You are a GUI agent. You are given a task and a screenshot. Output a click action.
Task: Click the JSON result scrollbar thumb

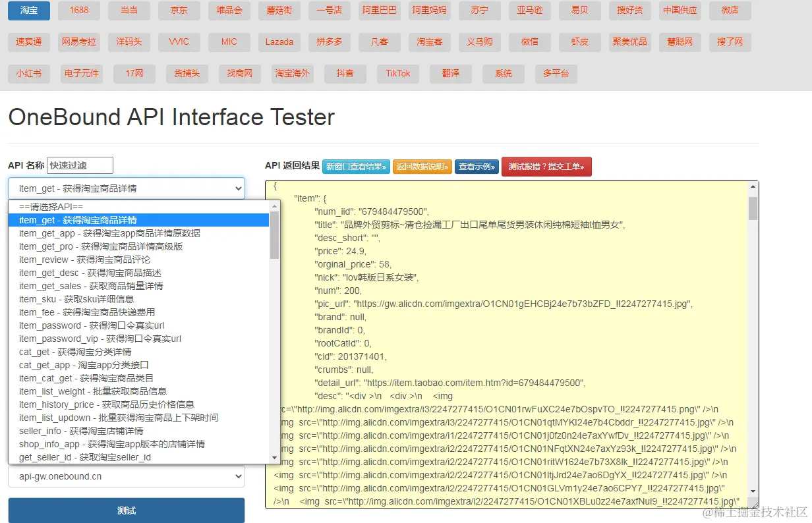[x=753, y=208]
